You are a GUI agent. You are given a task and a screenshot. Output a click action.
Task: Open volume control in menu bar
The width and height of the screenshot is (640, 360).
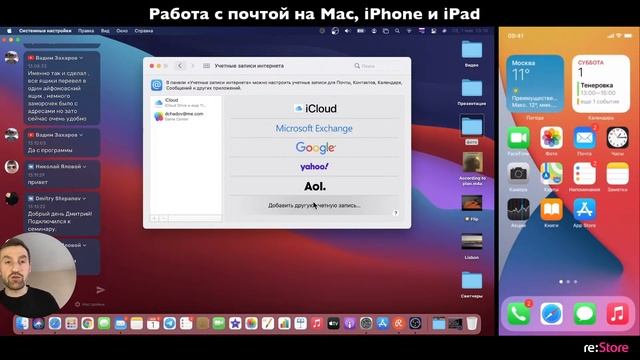pyautogui.click(x=348, y=31)
